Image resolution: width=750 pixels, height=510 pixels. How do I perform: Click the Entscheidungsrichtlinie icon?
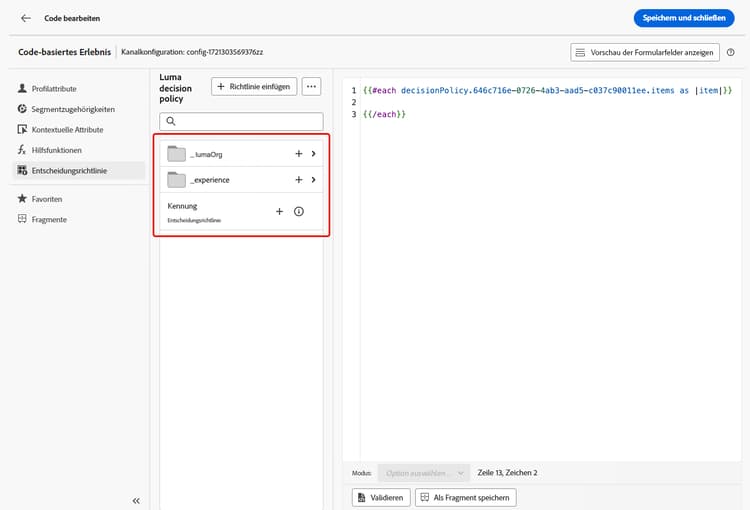22,170
